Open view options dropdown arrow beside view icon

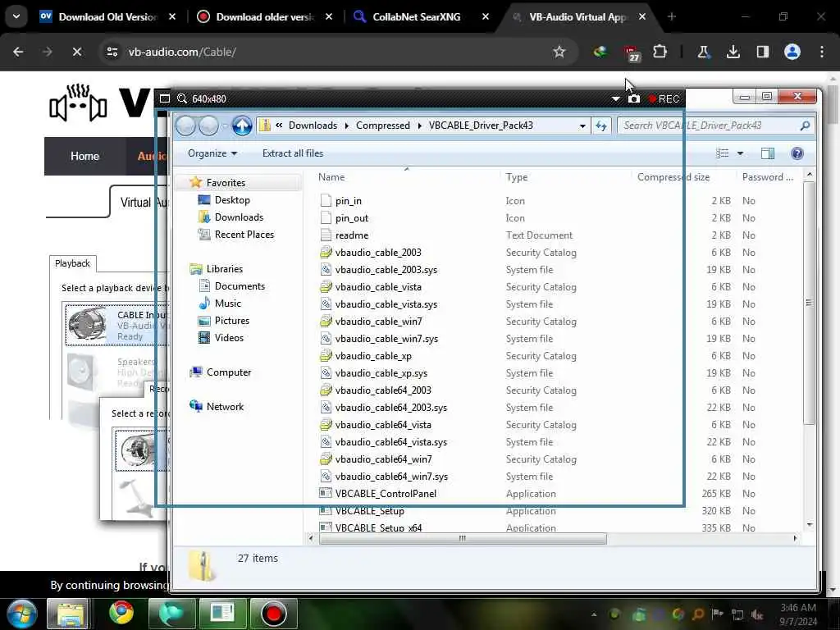click(x=740, y=153)
